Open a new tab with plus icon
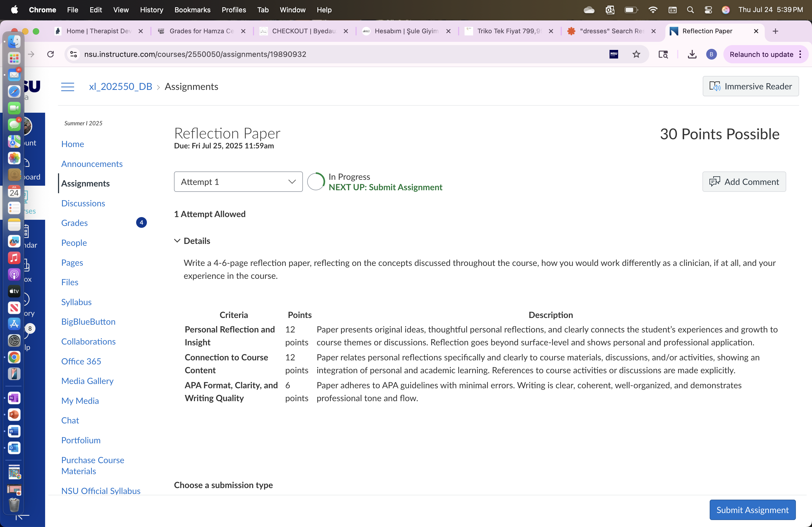This screenshot has height=527, width=812. 775,31
